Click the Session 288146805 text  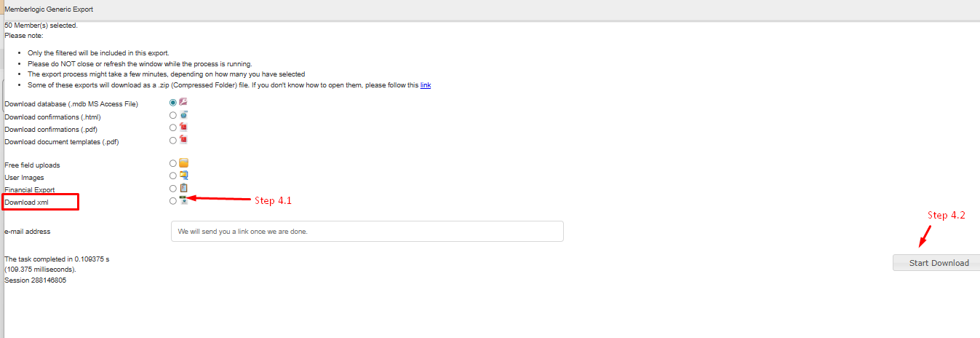pos(35,280)
